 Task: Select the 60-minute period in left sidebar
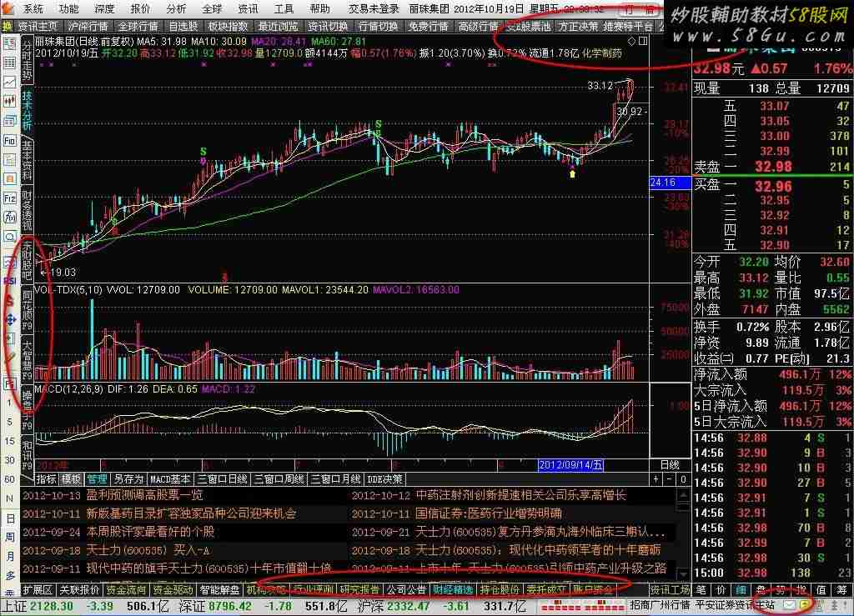[x=10, y=479]
